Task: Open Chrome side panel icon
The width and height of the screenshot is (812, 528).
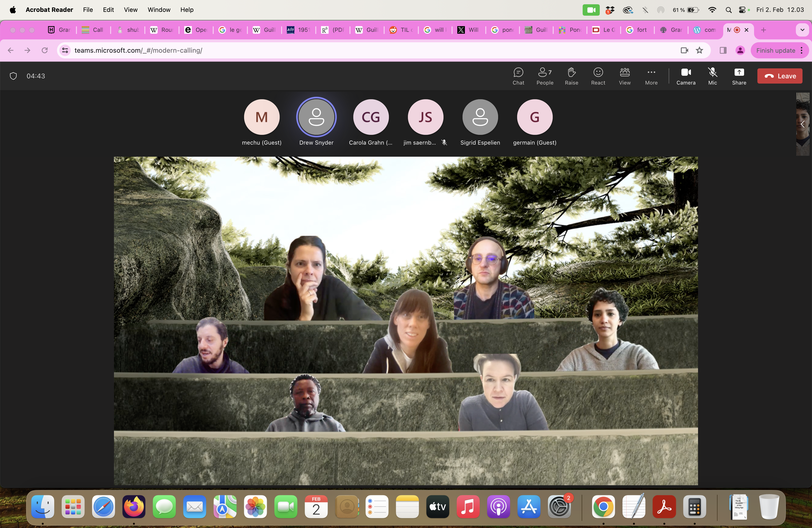Action: point(723,51)
